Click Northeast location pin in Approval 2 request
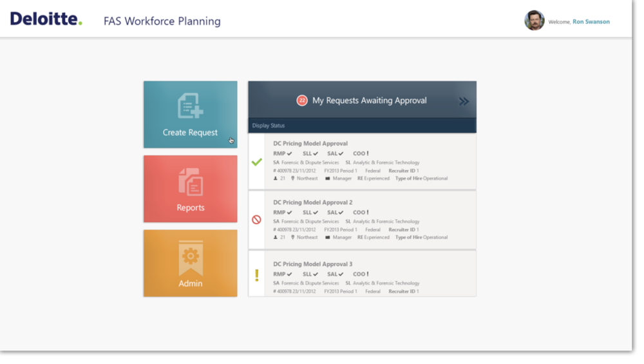 293,238
